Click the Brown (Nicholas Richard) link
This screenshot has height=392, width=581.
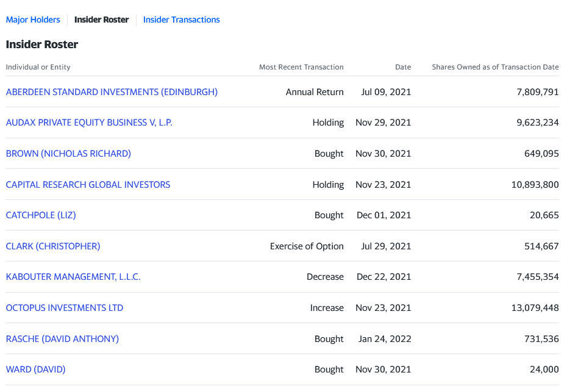[x=68, y=154]
